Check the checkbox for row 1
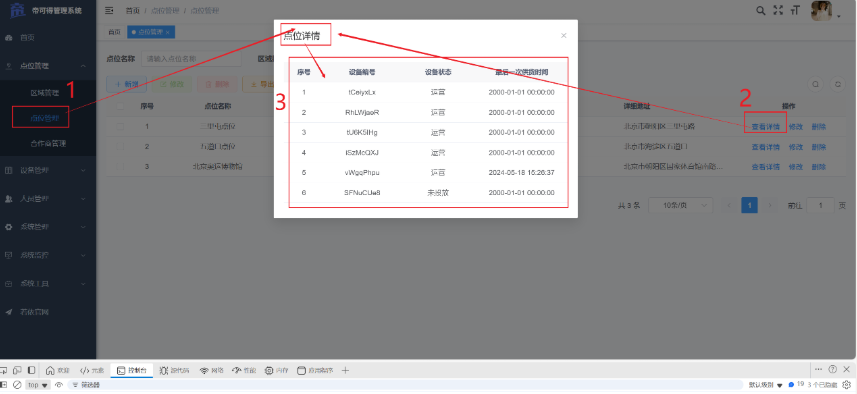 120,127
